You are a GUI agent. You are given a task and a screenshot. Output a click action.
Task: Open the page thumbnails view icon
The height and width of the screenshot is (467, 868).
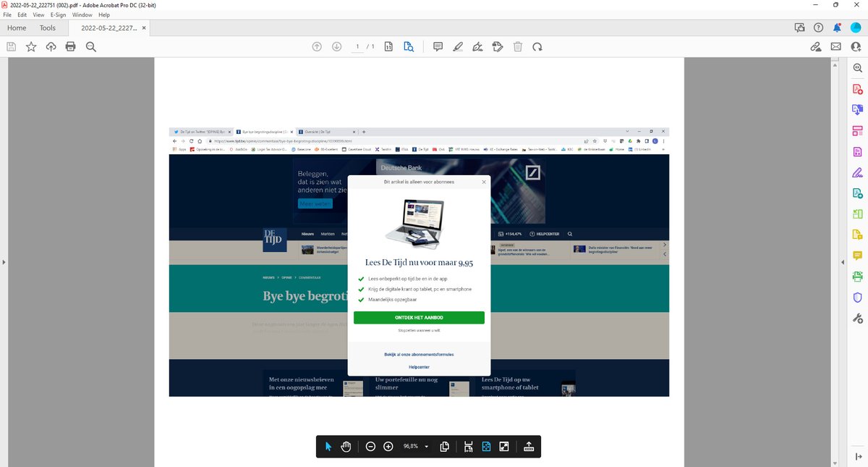[388, 46]
